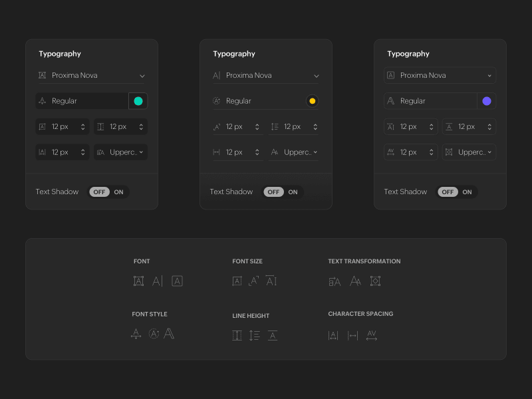The height and width of the screenshot is (399, 532).
Task: Click character spacing stepper arrows in purple-swatch panel
Action: pyautogui.click(x=431, y=152)
